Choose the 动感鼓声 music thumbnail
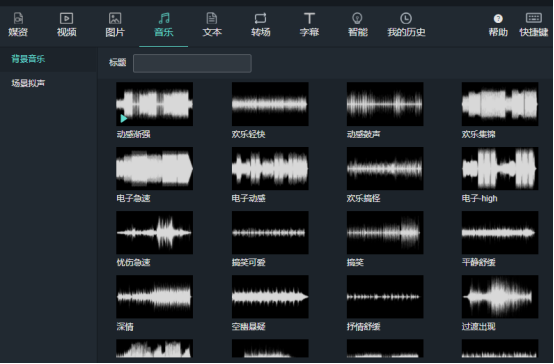This screenshot has height=364, width=554. [x=385, y=104]
